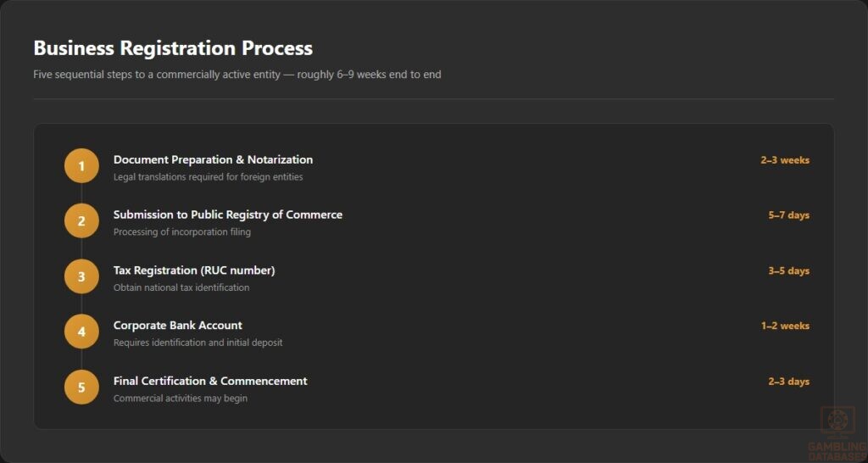
Task: Click "Submission to Public Registry of Commerce"
Action: click(228, 215)
